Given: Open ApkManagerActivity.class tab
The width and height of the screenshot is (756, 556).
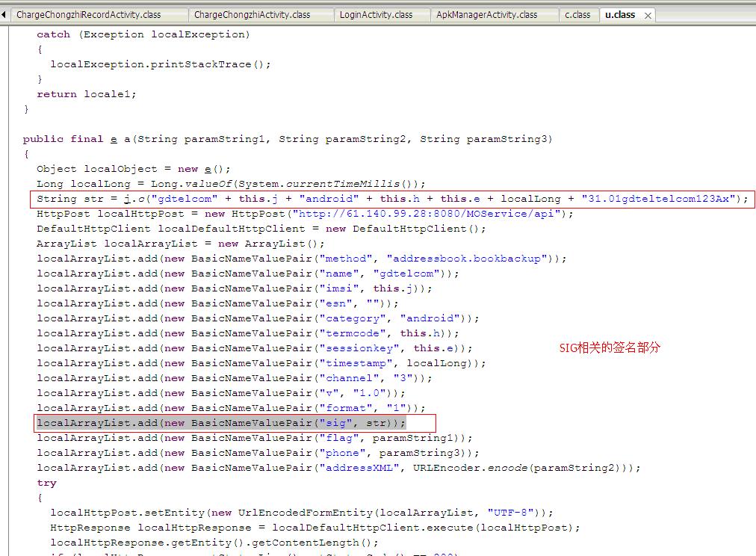Looking at the screenshot, I should (x=486, y=15).
